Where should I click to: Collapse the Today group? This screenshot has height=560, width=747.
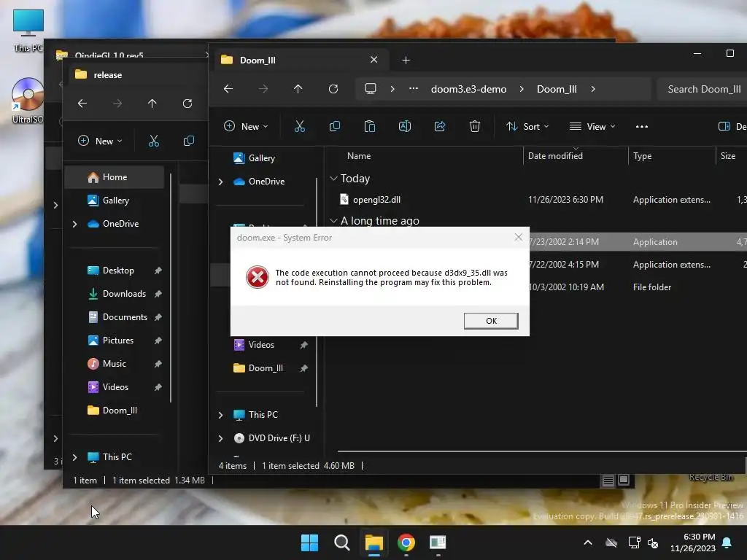333,179
